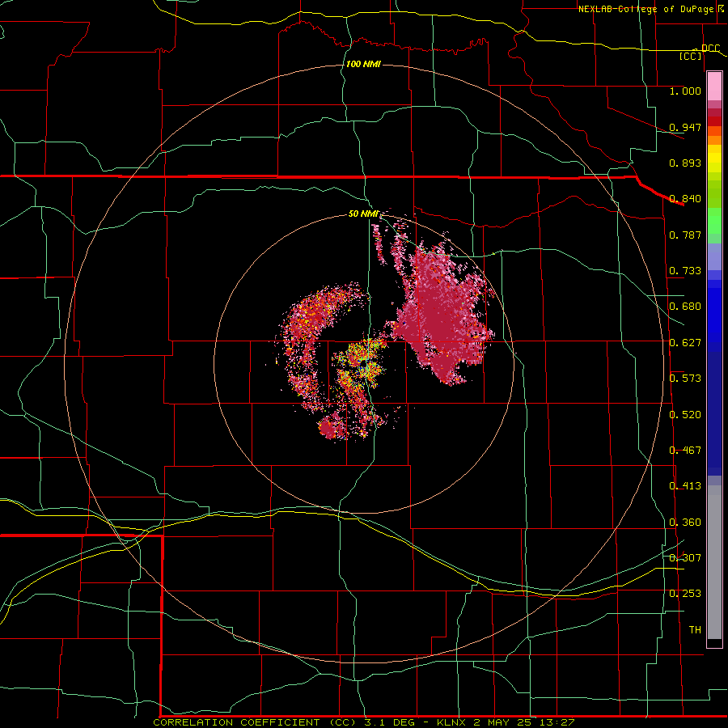Image resolution: width=728 pixels, height=728 pixels.
Task: Click the 0.307 scale value
Action: click(x=685, y=558)
